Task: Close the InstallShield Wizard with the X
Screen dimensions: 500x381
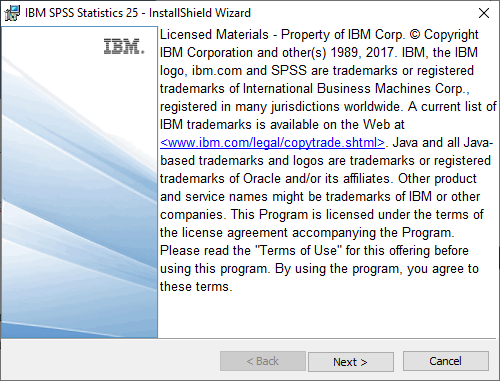Action: point(484,13)
